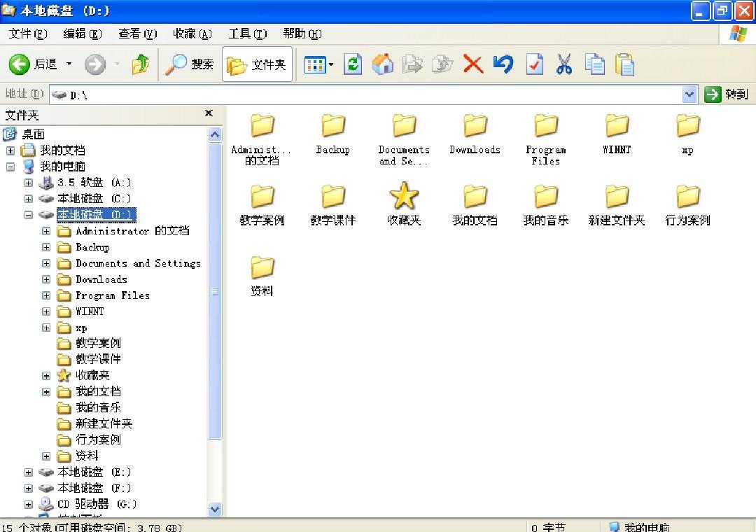Screen dimensions: 756x532
Task: Close the 文件夹 folders pane
Action: (x=209, y=113)
